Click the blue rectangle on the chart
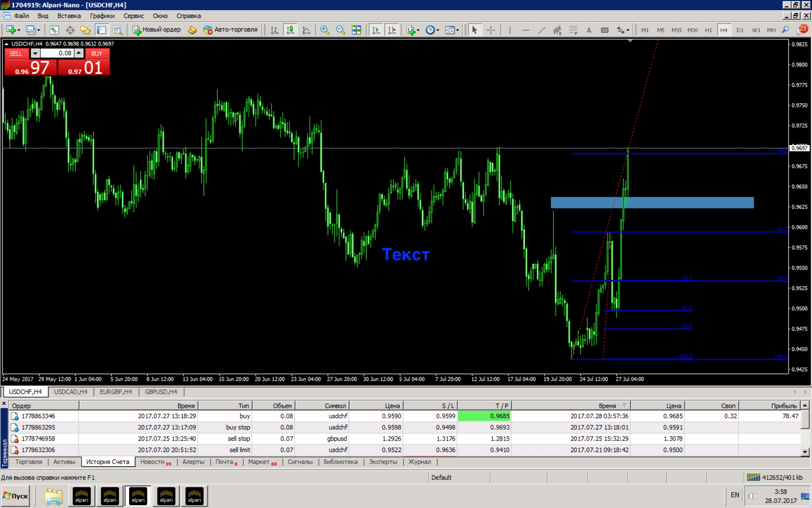This screenshot has height=508, width=812. (670, 202)
